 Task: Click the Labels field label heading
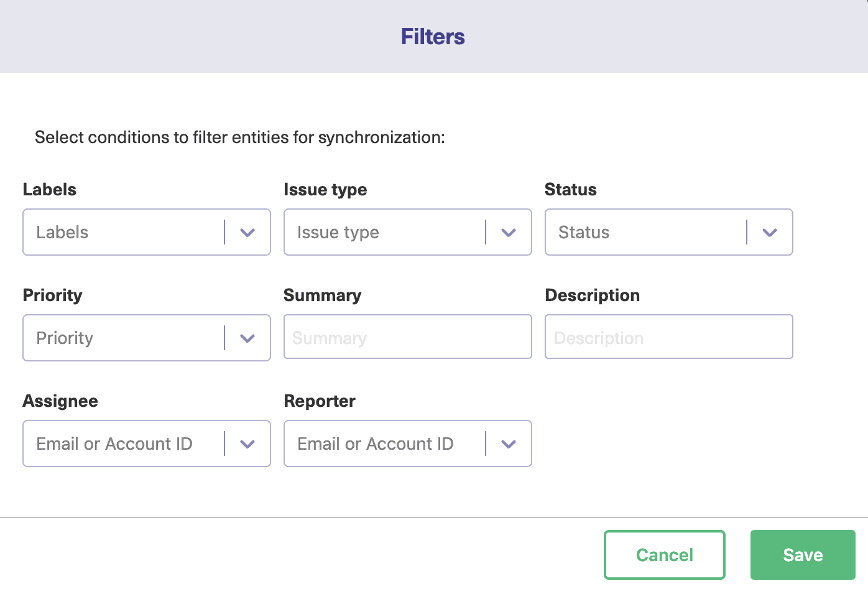point(49,189)
